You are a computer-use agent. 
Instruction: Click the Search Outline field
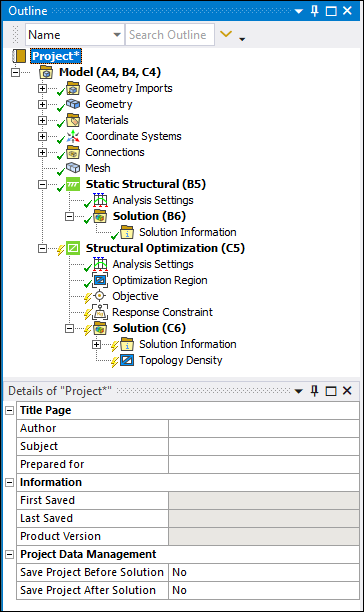(x=170, y=35)
